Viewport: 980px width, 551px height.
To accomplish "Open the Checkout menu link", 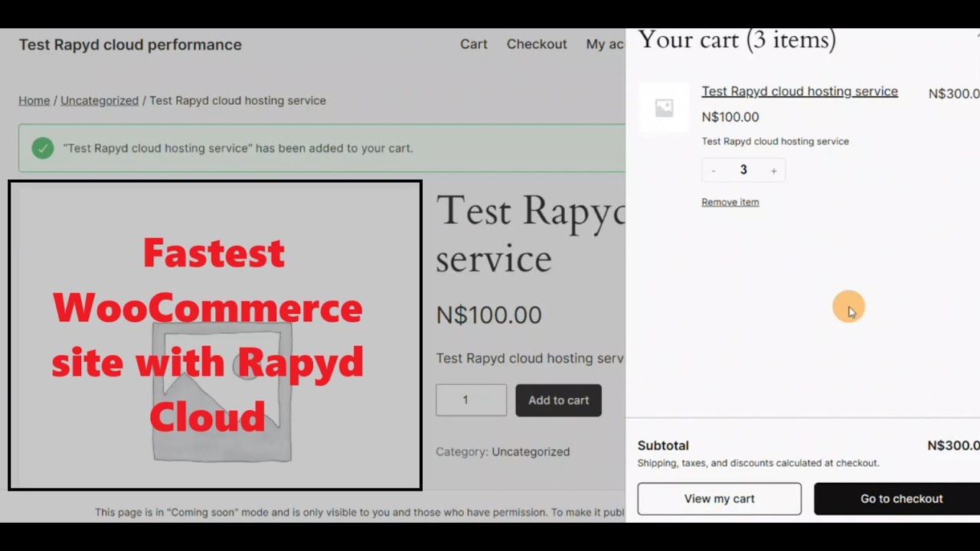I will tap(536, 44).
